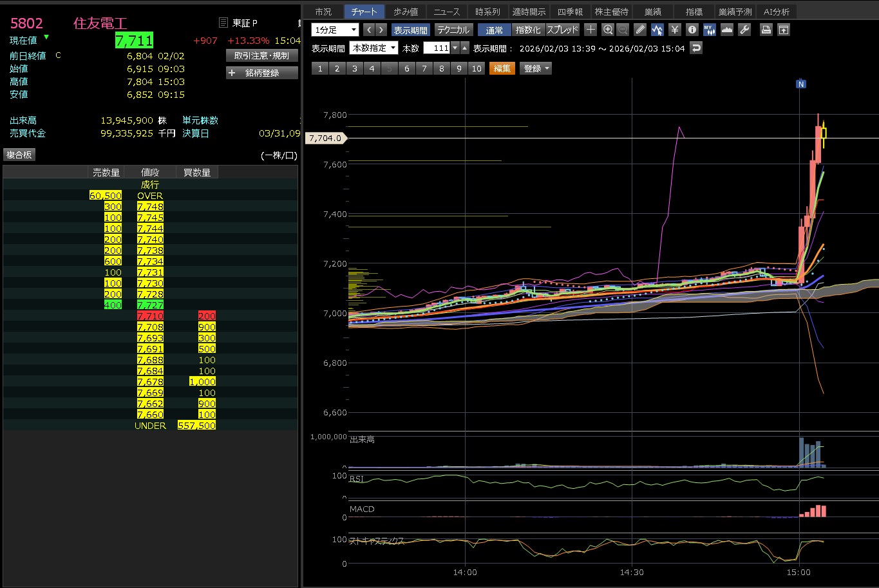Screen dimensions: 879x588
Task: Switch to the ニュース tab
Action: coord(446,12)
